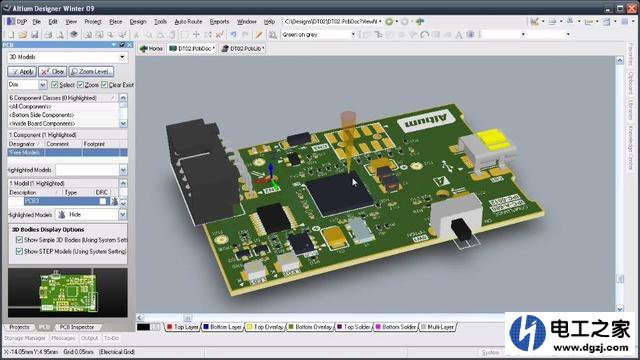Open the Design menu
640x360 pixels.
click(138, 22)
